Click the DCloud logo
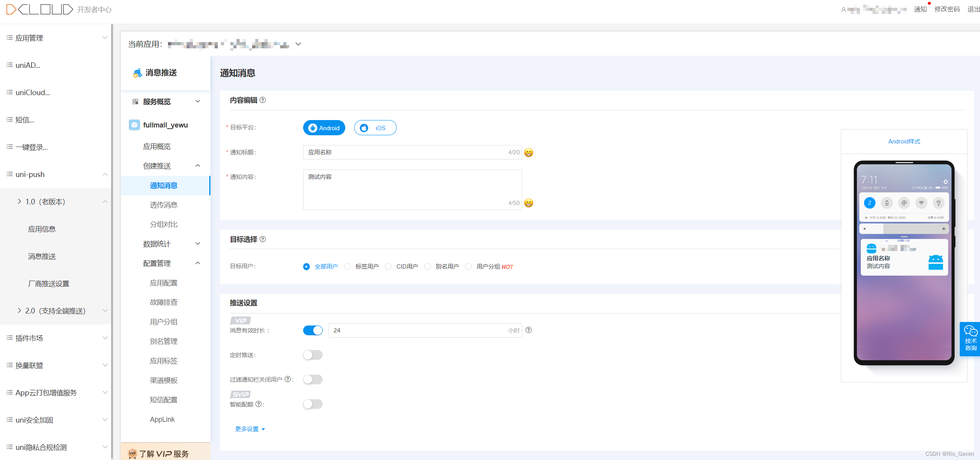 40,9
